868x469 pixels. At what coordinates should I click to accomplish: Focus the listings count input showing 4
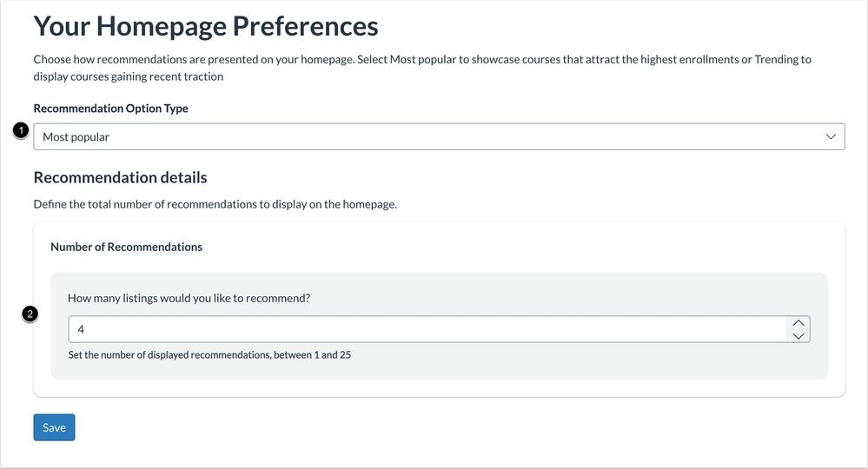(x=426, y=329)
